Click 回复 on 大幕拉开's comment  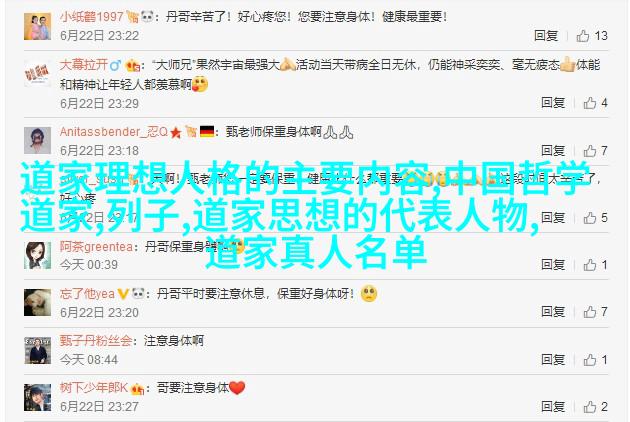[553, 103]
